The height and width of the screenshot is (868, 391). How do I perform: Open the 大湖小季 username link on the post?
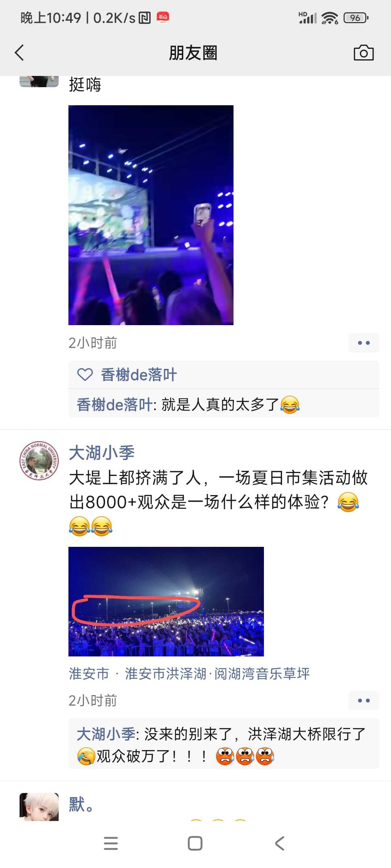(x=102, y=453)
